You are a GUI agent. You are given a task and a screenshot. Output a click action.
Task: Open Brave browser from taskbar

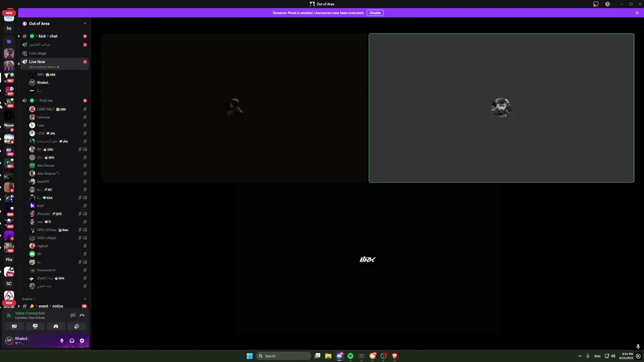pos(394,356)
